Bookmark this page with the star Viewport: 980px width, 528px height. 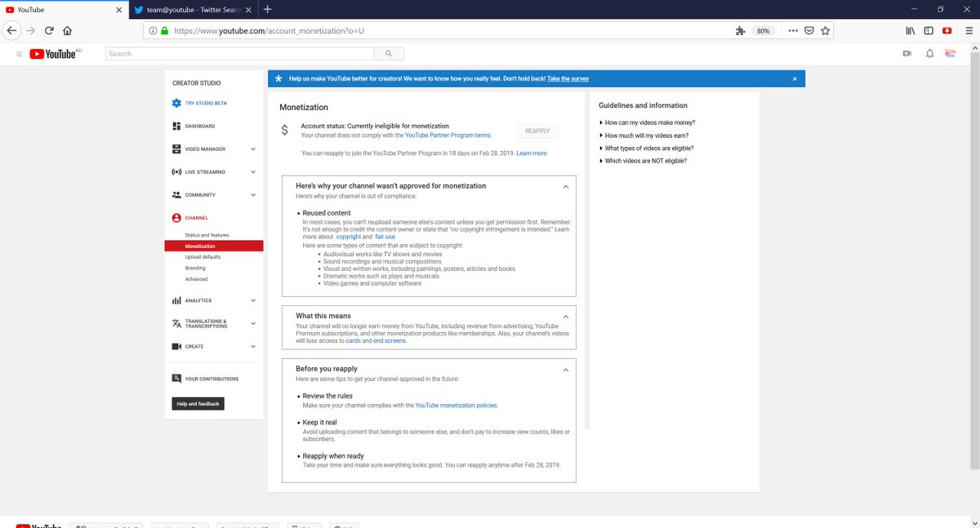[x=826, y=30]
